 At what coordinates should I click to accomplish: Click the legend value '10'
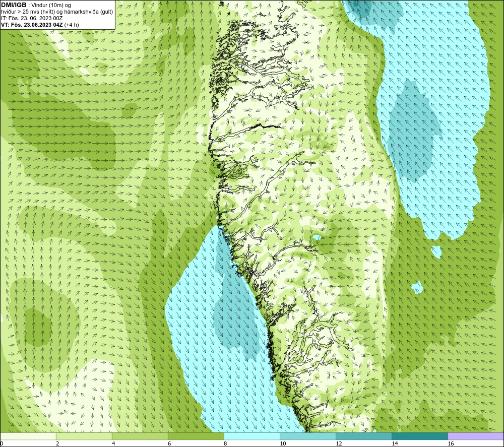283,443
